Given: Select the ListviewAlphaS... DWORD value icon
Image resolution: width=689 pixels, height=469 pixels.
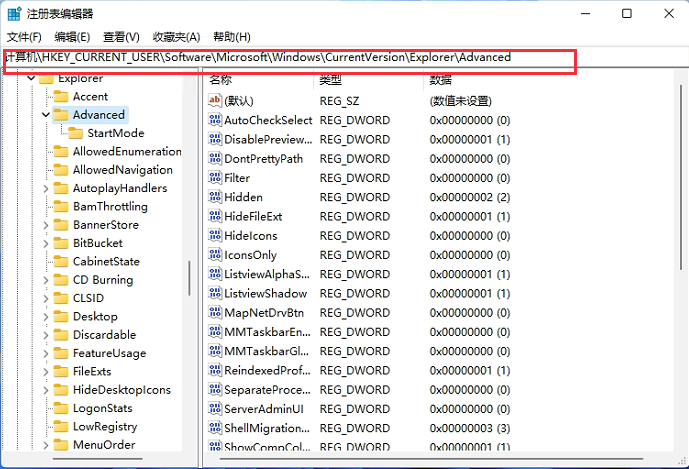Looking at the screenshot, I should point(215,274).
